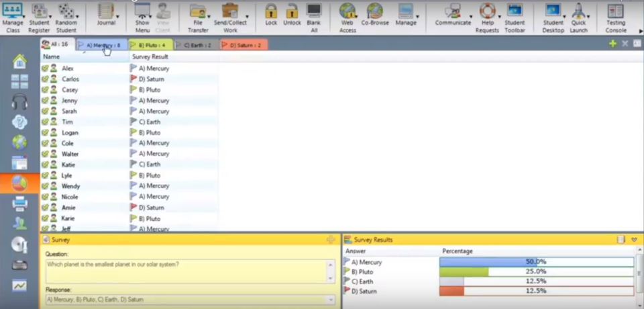Blank all student screens
Viewport: 644px width, 309px height.
point(314,17)
